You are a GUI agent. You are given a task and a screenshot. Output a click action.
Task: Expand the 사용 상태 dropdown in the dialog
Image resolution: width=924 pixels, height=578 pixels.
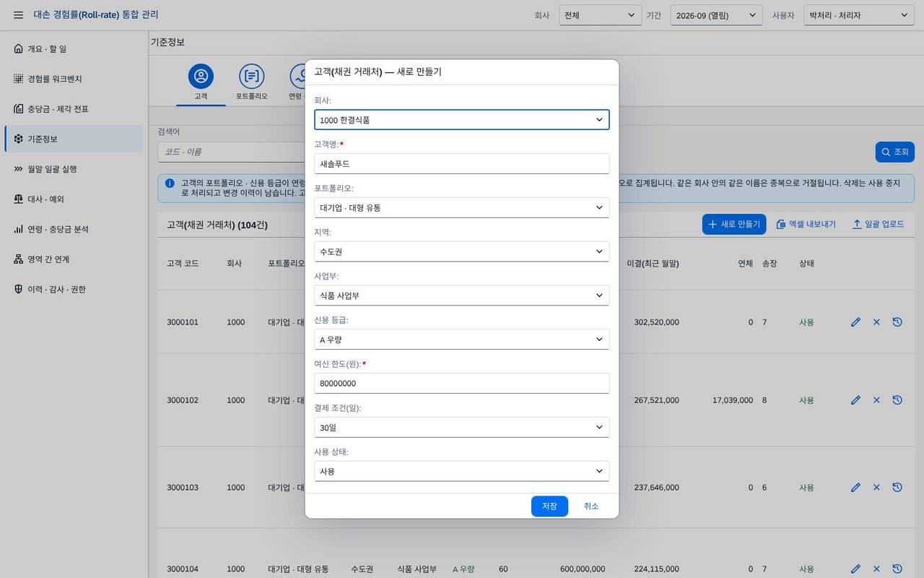tap(462, 471)
